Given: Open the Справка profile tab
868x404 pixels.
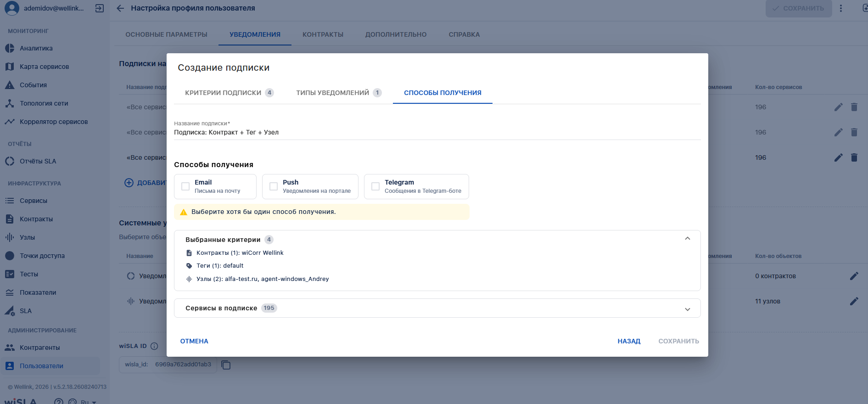Looking at the screenshot, I should pyautogui.click(x=464, y=34).
